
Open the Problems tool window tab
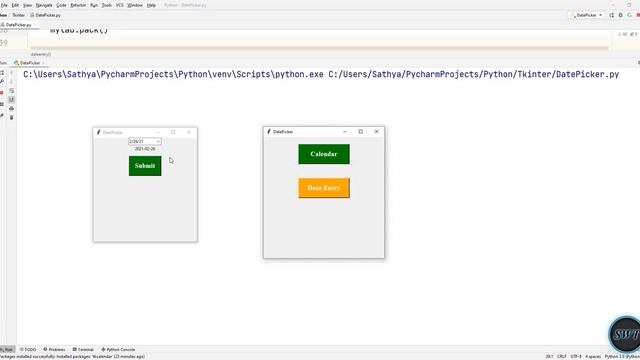point(54,349)
